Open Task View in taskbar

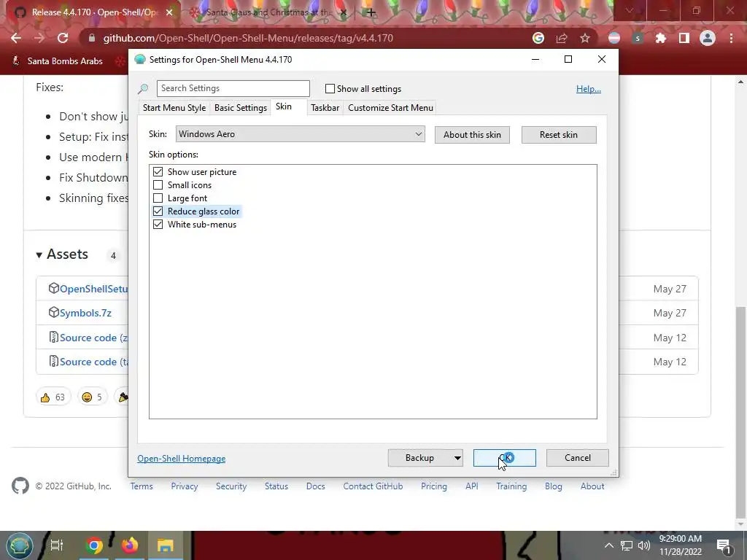pyautogui.click(x=57, y=545)
